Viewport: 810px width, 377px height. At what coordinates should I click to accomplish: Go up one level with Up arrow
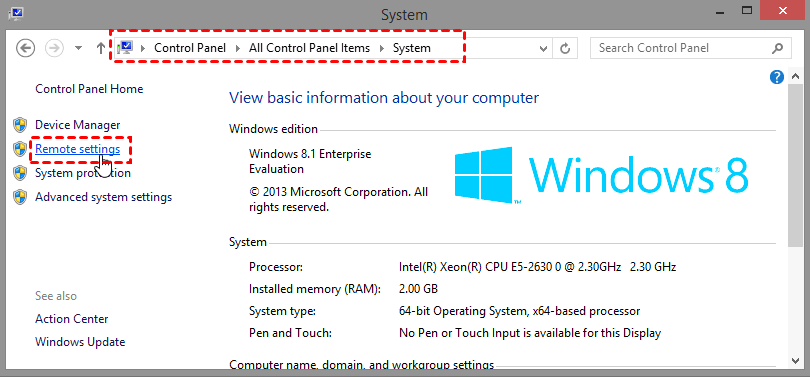pos(101,48)
